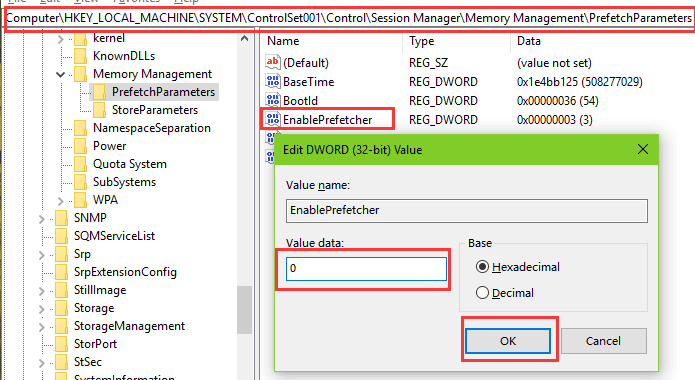Select the SrpExtensionConfig tree label

[x=125, y=272]
